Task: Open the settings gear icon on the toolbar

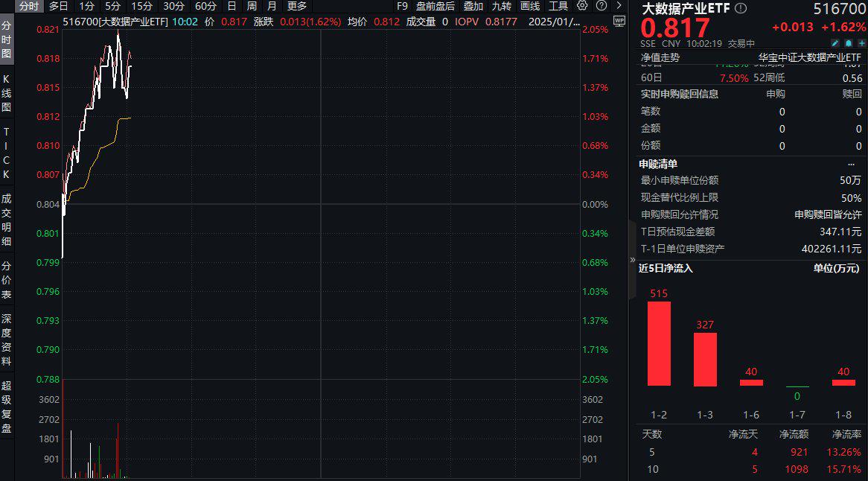Action: point(581,6)
